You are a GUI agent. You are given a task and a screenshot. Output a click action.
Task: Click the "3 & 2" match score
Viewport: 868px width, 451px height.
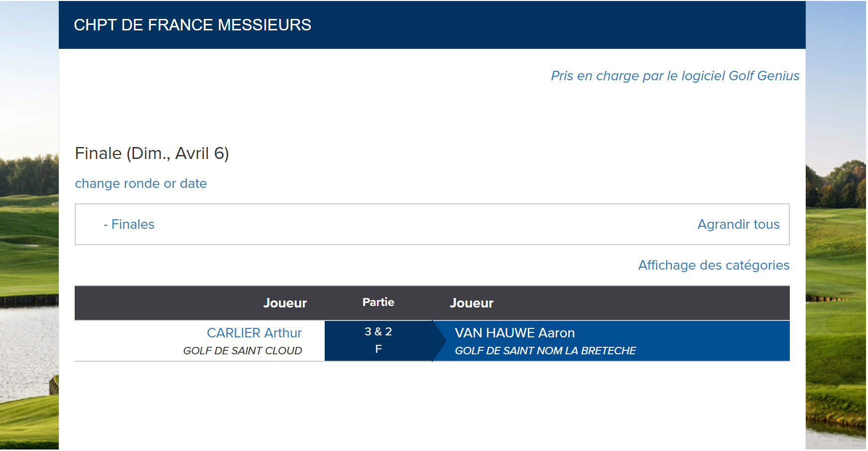[378, 331]
